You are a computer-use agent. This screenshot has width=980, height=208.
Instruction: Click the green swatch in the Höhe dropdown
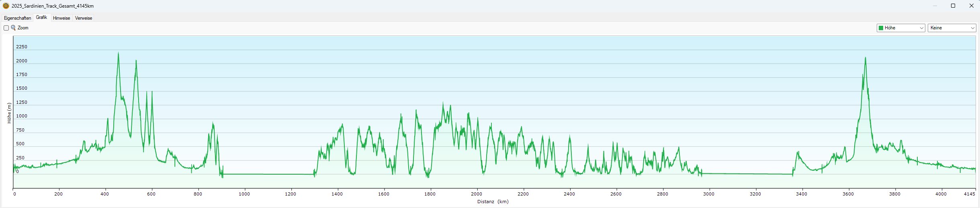[x=881, y=28]
